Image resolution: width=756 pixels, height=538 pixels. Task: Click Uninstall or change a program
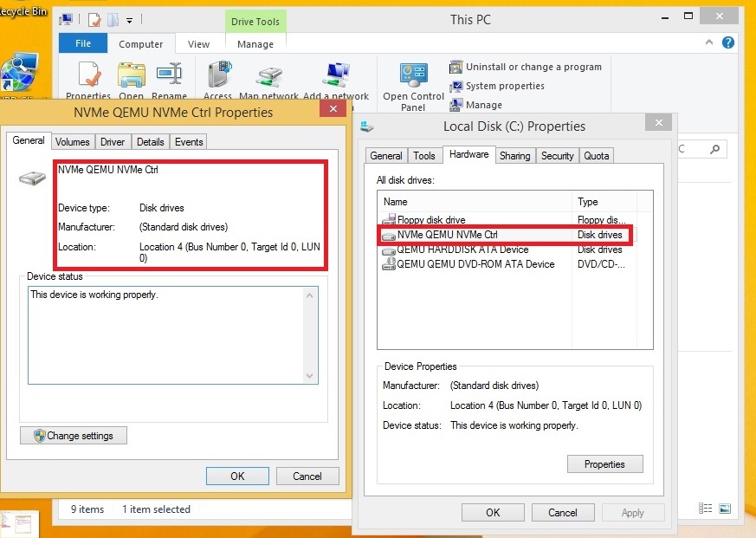tap(526, 67)
